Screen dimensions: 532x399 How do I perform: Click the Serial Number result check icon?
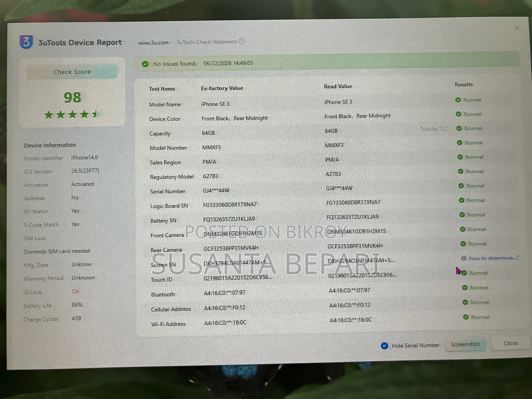click(461, 186)
